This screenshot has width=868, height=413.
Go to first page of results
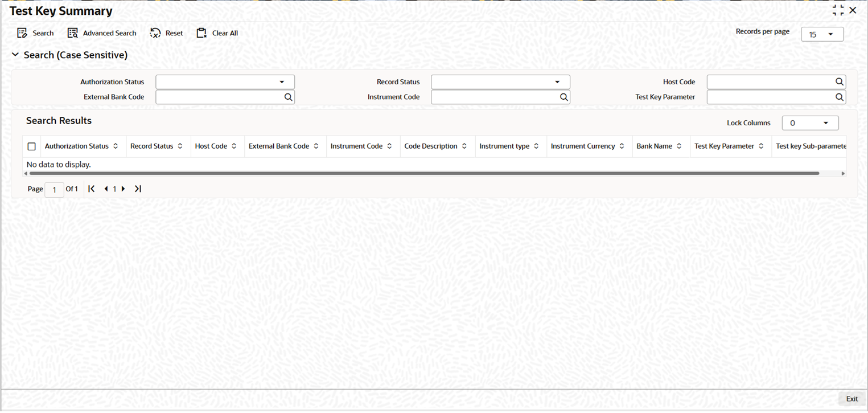pos(92,189)
